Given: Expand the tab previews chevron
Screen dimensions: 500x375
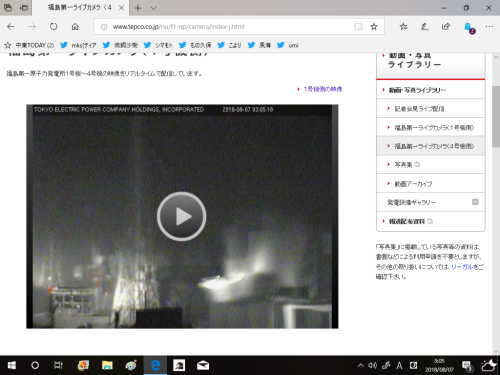Looking at the screenshot, I should pyautogui.click(x=153, y=8).
